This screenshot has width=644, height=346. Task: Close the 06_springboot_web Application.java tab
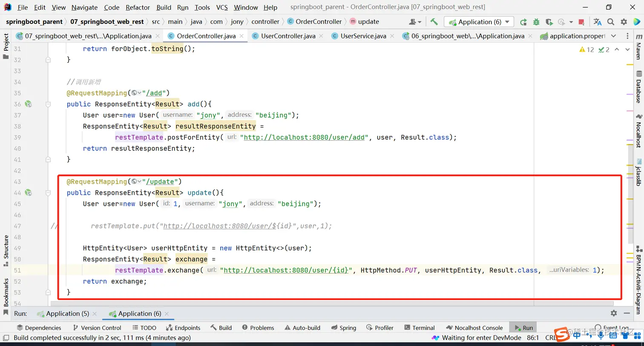(531, 36)
